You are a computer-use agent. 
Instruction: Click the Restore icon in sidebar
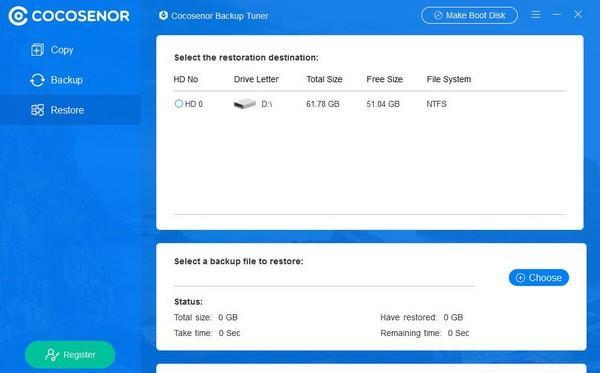[38, 110]
